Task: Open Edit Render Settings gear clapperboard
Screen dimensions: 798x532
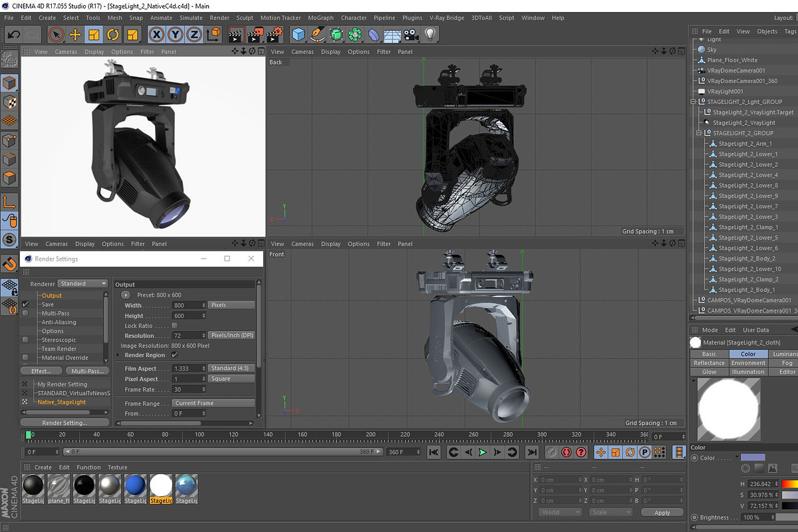Action: coord(275,34)
